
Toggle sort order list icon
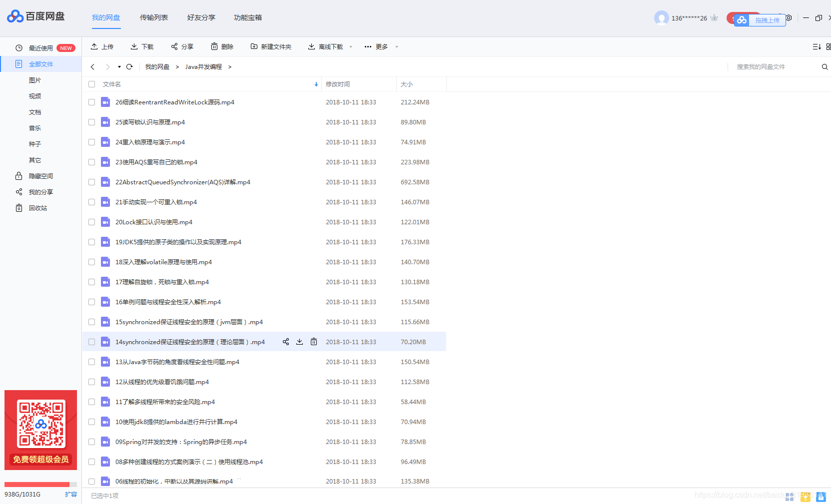coord(817,46)
